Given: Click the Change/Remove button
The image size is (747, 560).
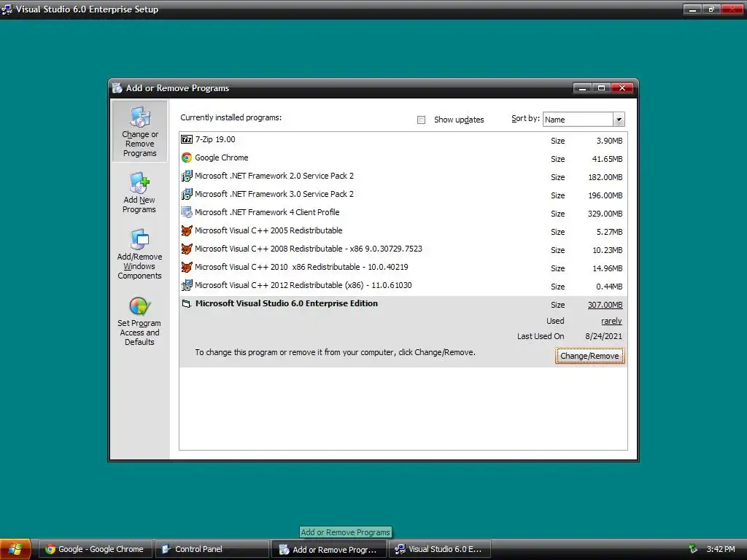Looking at the screenshot, I should pyautogui.click(x=589, y=356).
